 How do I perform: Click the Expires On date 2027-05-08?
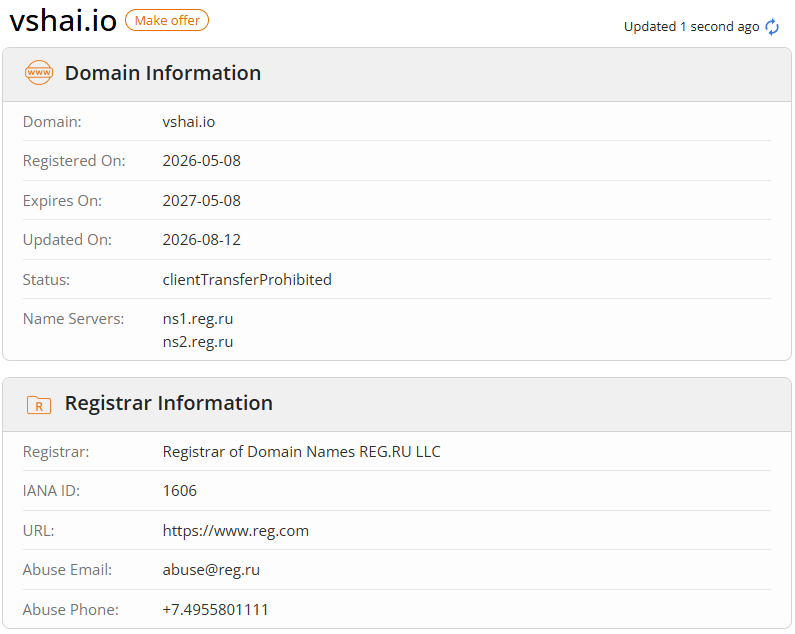pos(201,201)
